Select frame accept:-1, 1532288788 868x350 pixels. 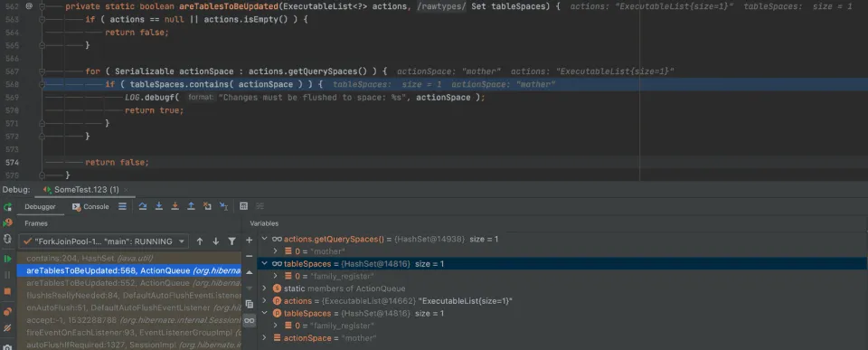click(x=129, y=320)
